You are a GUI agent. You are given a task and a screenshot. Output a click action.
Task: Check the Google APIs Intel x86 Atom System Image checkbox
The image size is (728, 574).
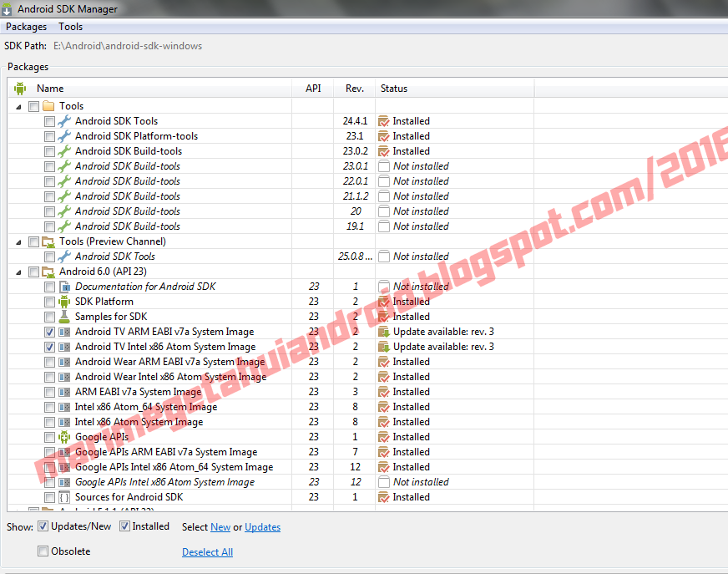coord(50,482)
